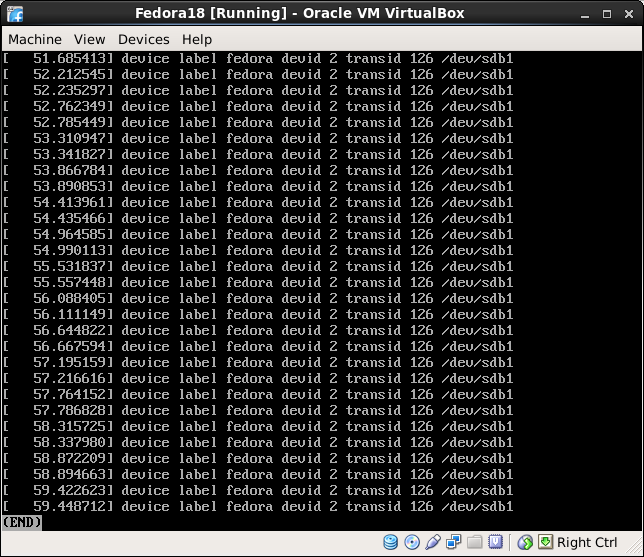644x557 pixels.
Task: Click the keyboard capture arrow icon
Action: pyautogui.click(x=545, y=542)
